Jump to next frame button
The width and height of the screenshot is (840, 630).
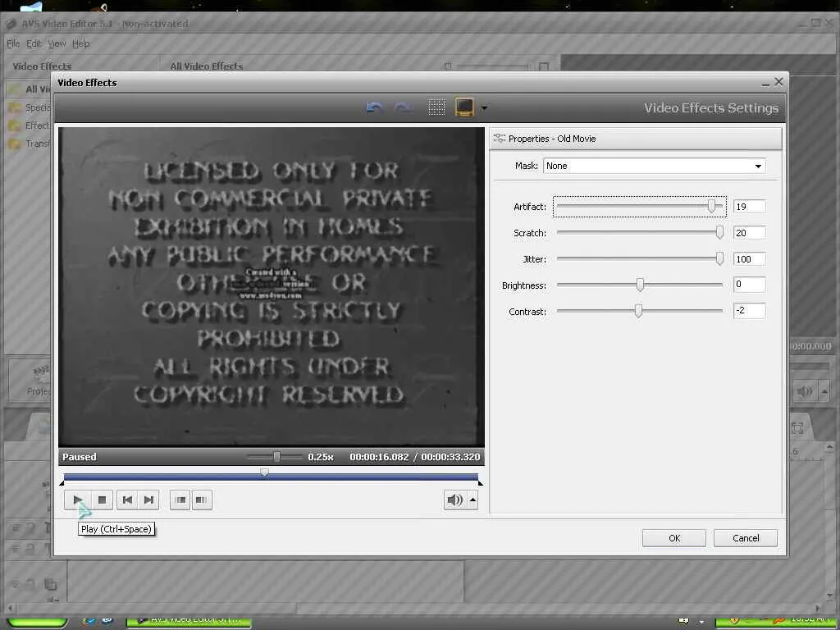coord(148,500)
